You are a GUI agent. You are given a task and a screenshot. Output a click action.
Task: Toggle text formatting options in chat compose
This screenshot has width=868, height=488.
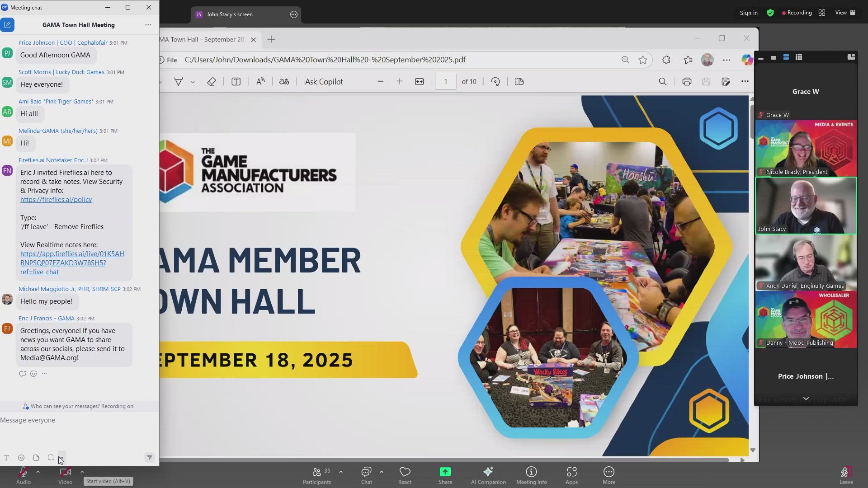6,458
